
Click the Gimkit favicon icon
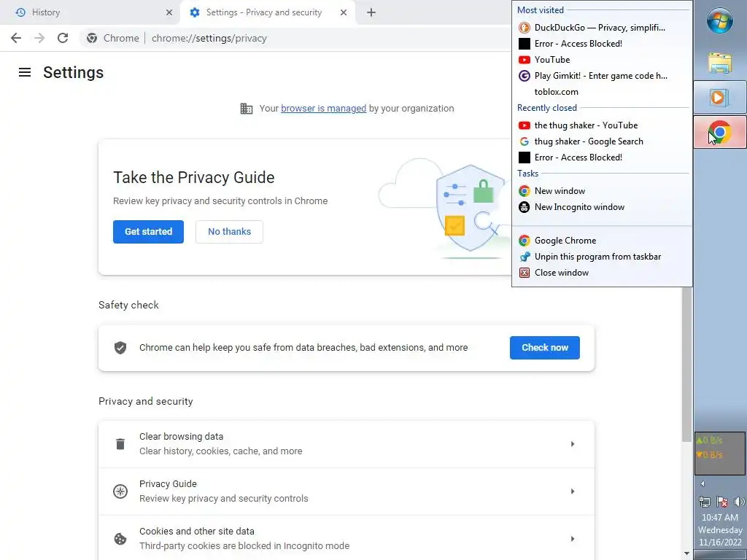click(524, 76)
